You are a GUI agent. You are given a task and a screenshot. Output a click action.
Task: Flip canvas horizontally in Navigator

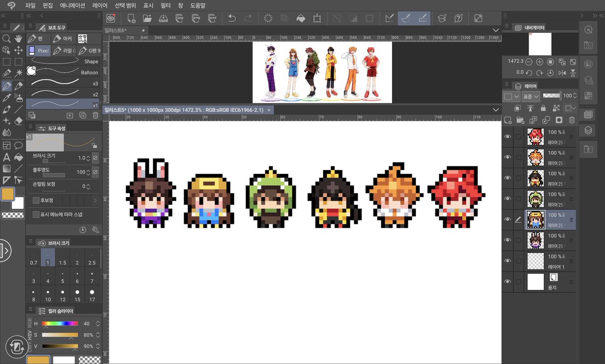click(562, 73)
